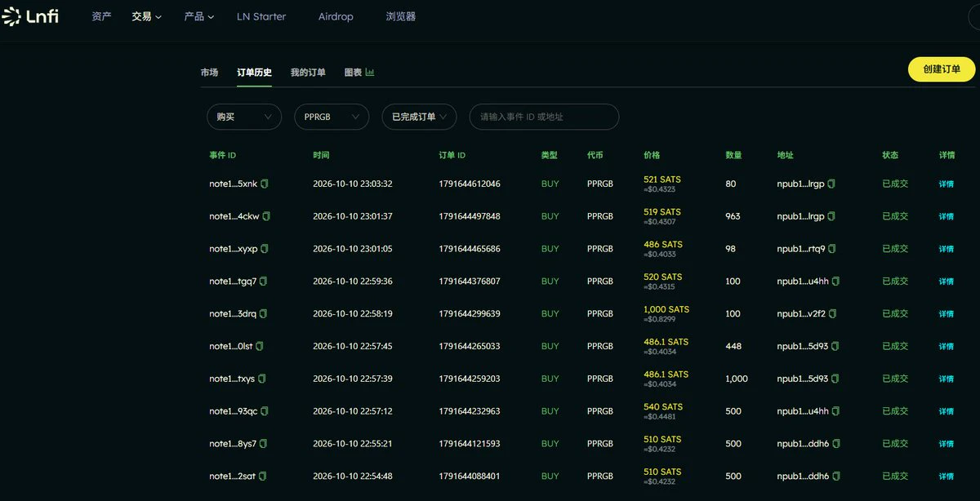Image resolution: width=980 pixels, height=501 pixels.
Task: Copy address npub1...v2f2
Action: pyautogui.click(x=832, y=314)
